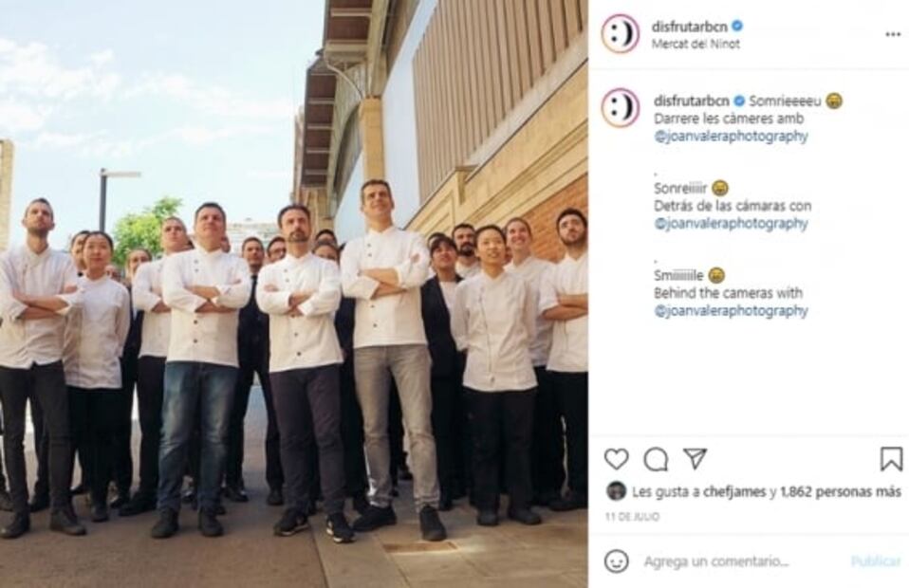Click verified badge next to header username
The image size is (909, 588).
point(737,26)
